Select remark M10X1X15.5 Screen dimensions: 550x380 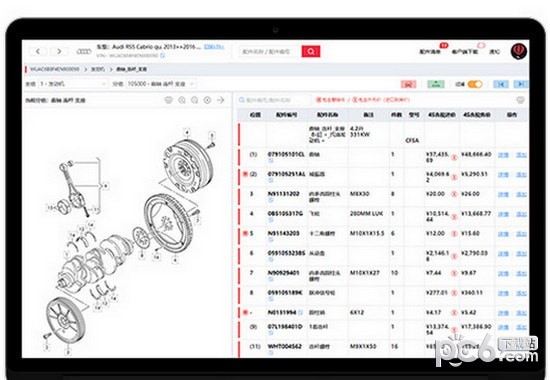point(367,233)
